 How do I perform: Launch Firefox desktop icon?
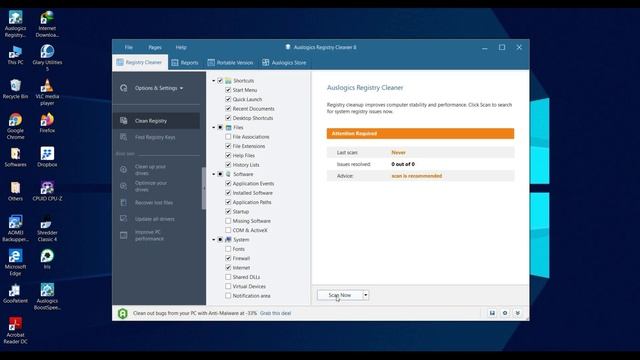click(x=47, y=123)
